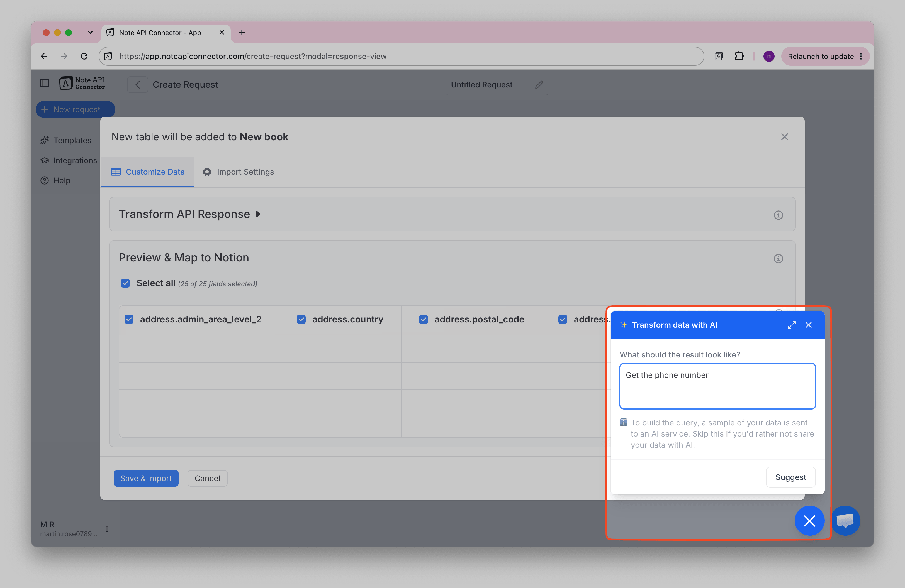
Task: Uncheck address.country field
Action: coord(301,319)
